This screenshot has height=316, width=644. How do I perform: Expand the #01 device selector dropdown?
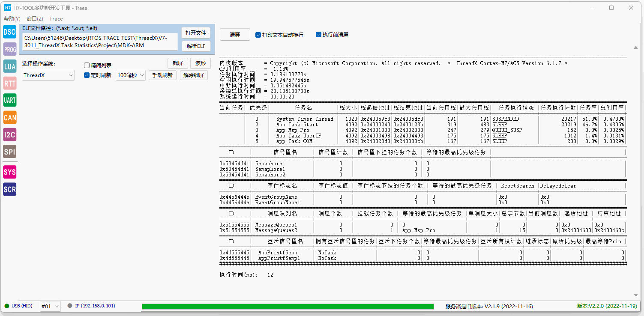coord(50,306)
